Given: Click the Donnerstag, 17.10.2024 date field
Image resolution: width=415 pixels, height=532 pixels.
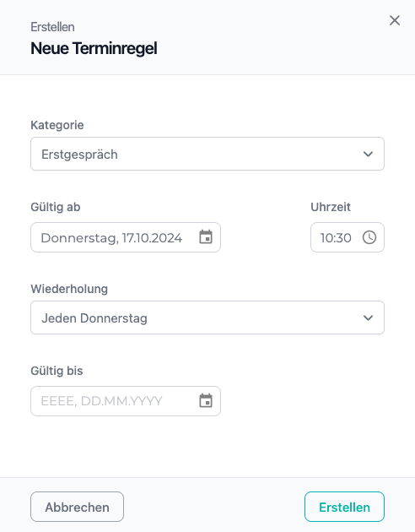Looking at the screenshot, I should point(126,237).
